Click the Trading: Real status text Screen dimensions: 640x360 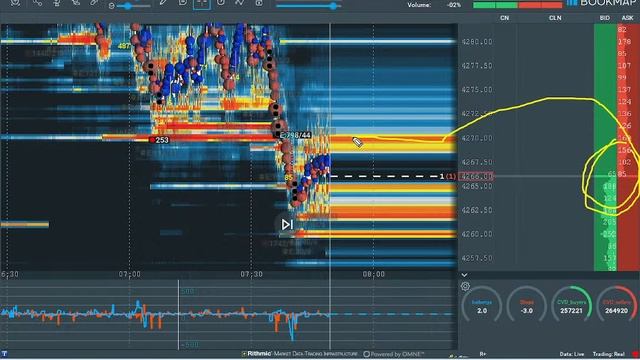tap(609, 354)
